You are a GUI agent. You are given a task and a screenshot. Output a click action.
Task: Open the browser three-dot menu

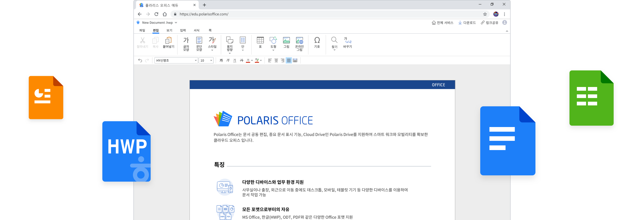pos(504,14)
